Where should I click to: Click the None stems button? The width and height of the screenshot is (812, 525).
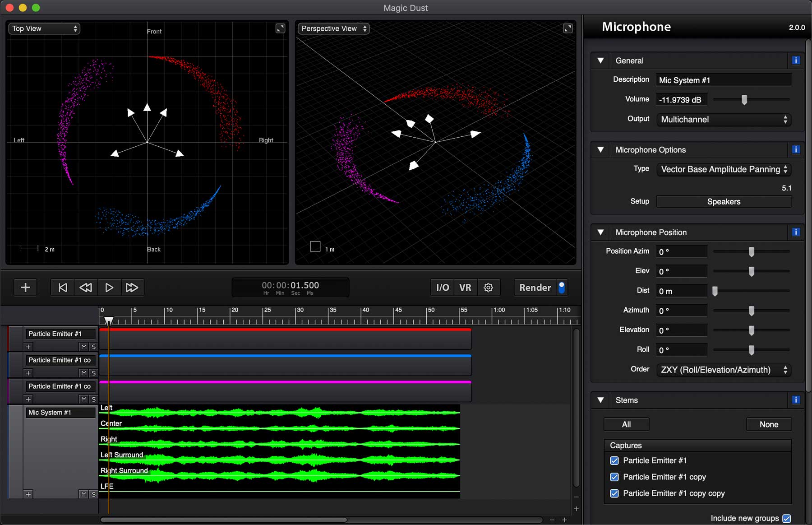[769, 424]
